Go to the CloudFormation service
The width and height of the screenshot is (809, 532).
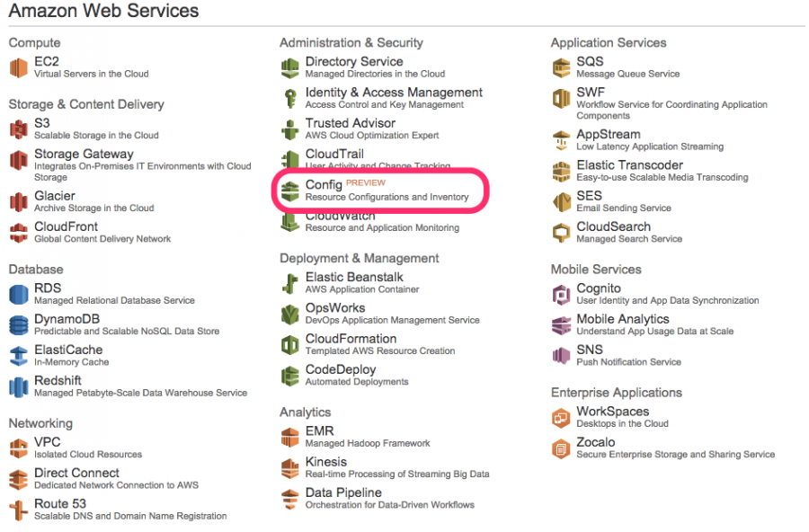[351, 339]
